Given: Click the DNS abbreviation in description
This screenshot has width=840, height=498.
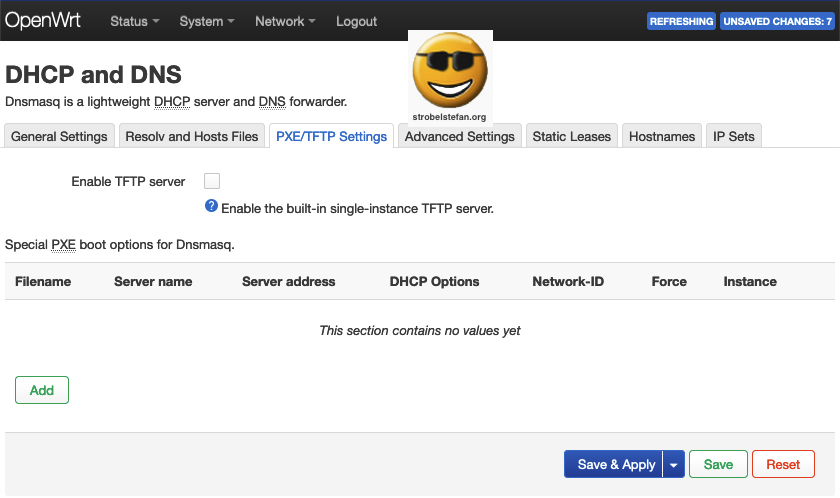Looking at the screenshot, I should pyautogui.click(x=272, y=102).
